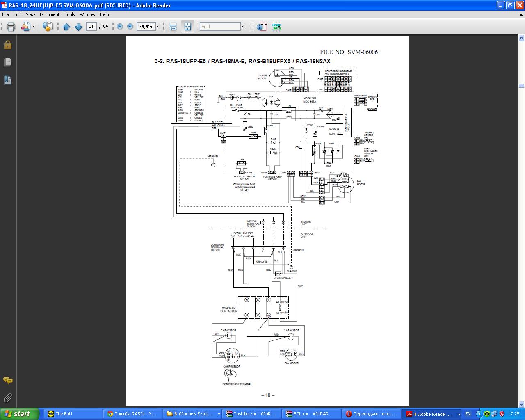The width and height of the screenshot is (525, 420).
Task: Open the Pages panel in sidebar
Action: (7, 62)
